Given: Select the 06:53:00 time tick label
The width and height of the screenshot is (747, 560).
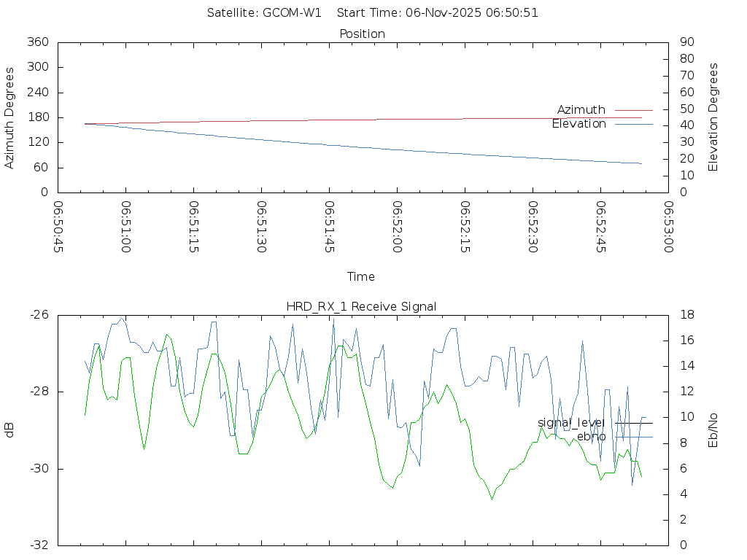Looking at the screenshot, I should [668, 227].
